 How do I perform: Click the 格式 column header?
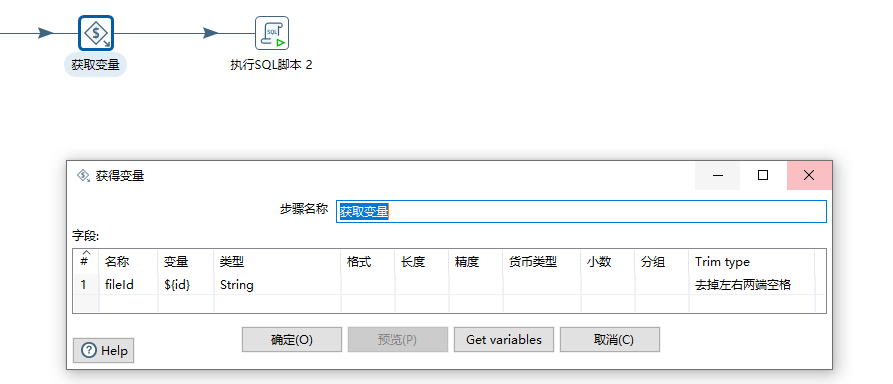[367, 262]
